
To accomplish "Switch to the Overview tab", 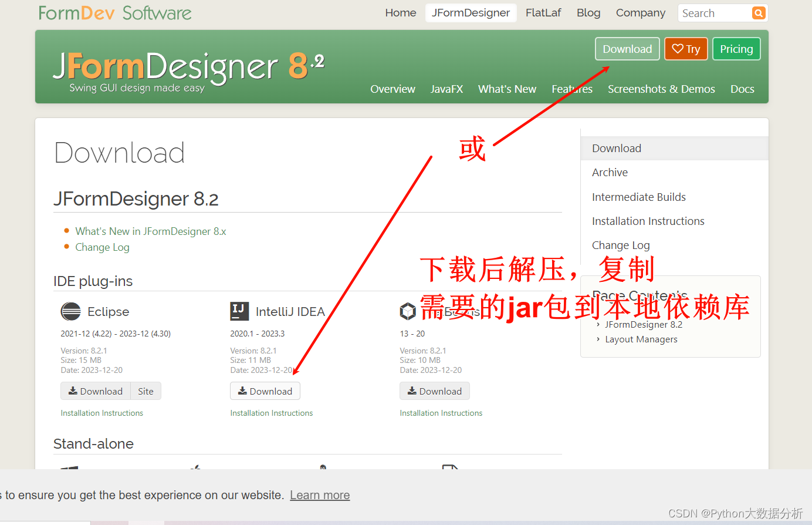I will click(393, 89).
